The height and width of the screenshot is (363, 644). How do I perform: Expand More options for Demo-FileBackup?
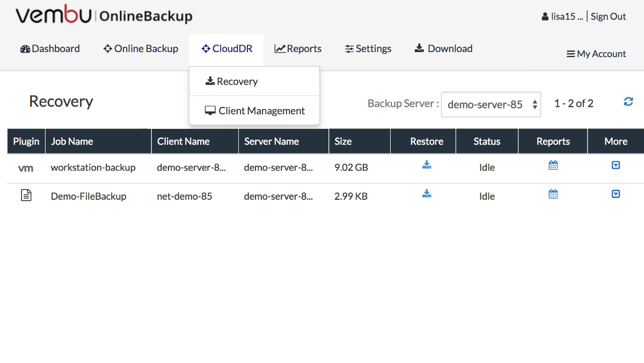(x=616, y=194)
